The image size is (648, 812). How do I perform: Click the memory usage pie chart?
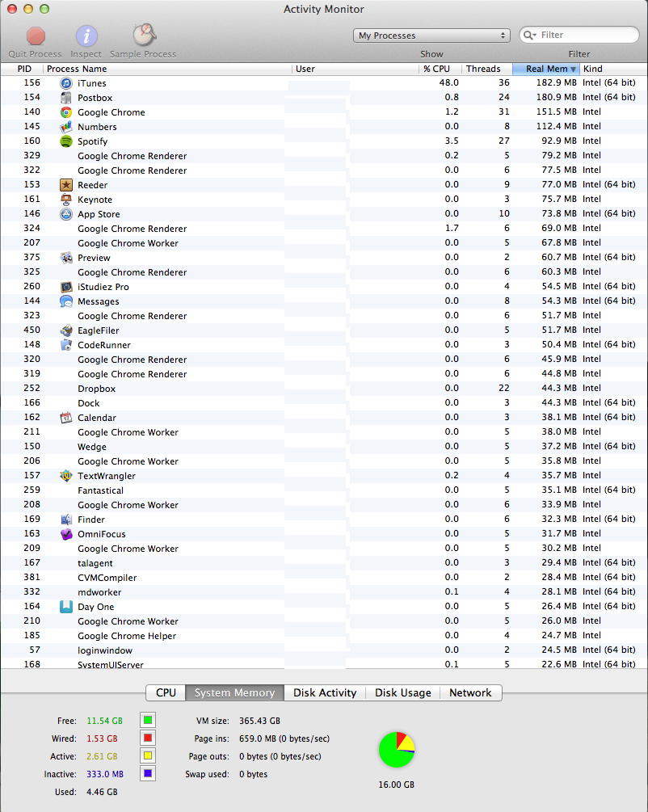pos(396,749)
